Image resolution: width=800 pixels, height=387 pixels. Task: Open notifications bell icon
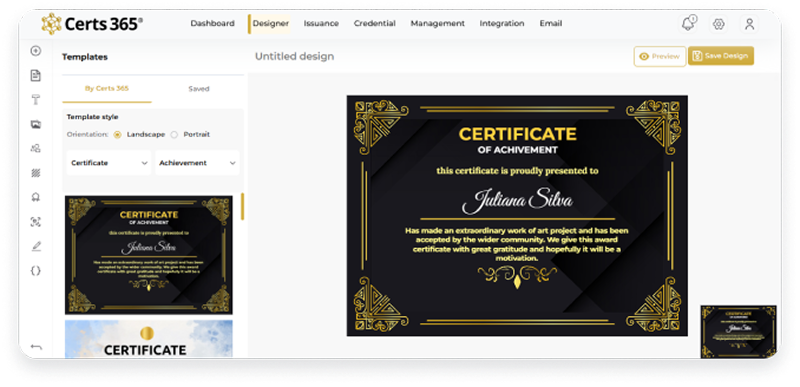point(688,23)
